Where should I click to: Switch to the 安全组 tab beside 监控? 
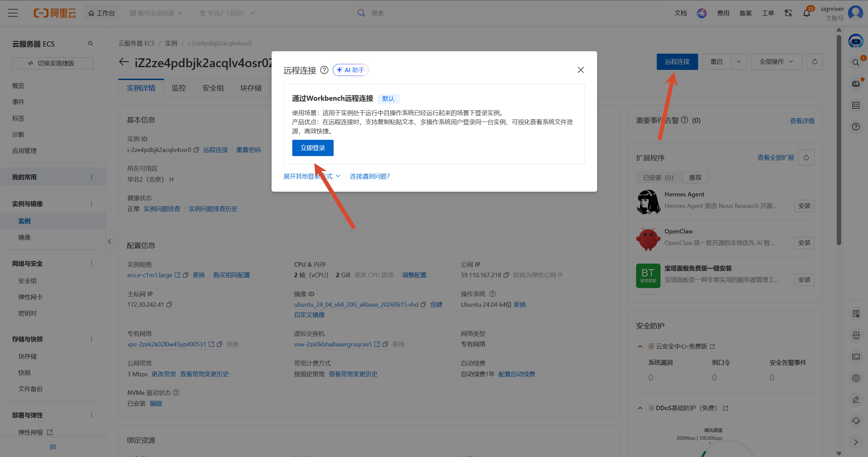213,88
